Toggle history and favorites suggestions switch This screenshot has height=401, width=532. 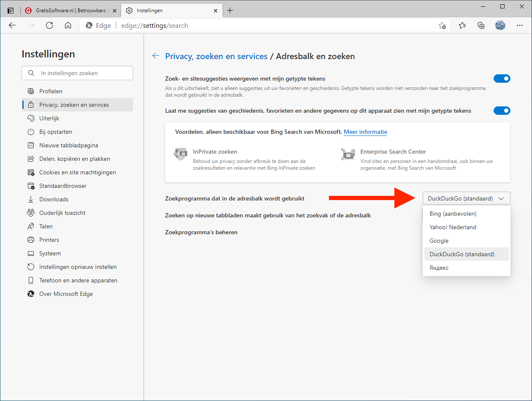pos(502,111)
